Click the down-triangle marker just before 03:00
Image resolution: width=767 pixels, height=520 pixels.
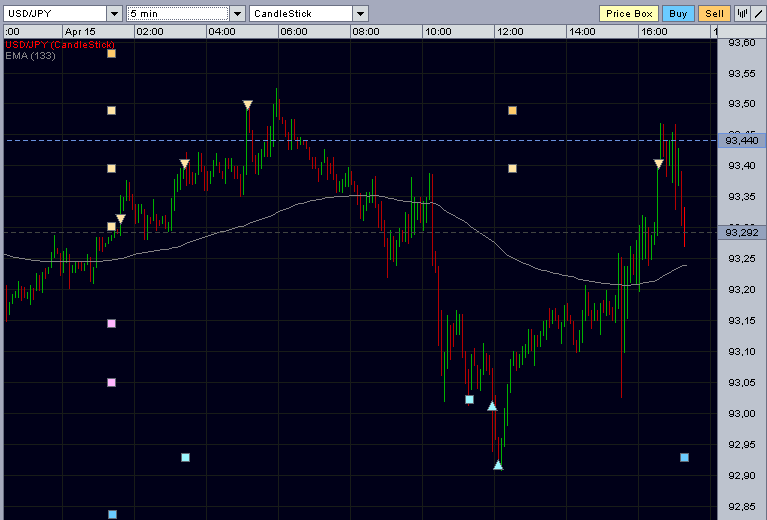pos(184,163)
